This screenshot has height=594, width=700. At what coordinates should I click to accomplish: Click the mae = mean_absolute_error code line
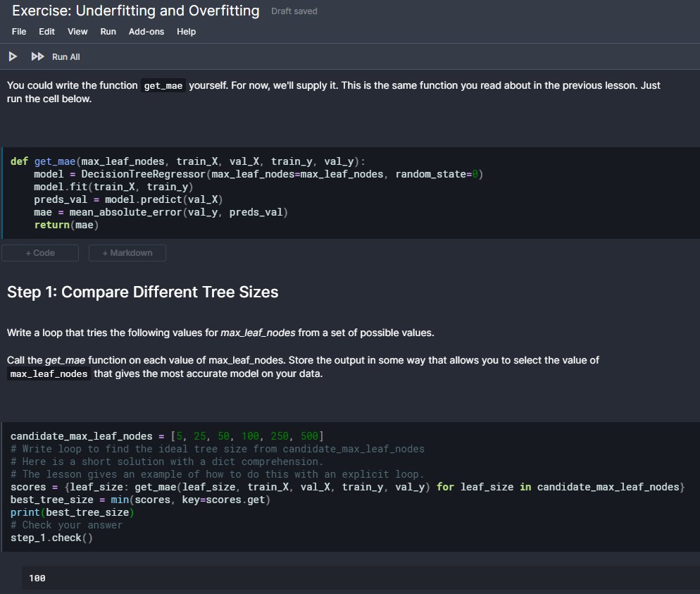click(x=161, y=213)
